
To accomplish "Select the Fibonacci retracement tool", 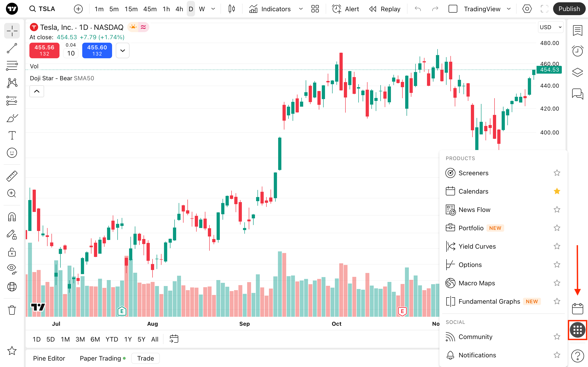I will click(x=12, y=66).
